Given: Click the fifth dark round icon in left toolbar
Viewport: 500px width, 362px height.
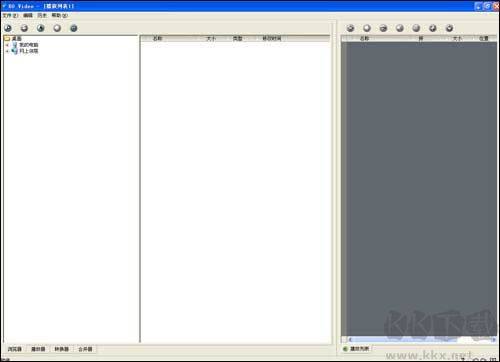Looking at the screenshot, I should tap(74, 28).
